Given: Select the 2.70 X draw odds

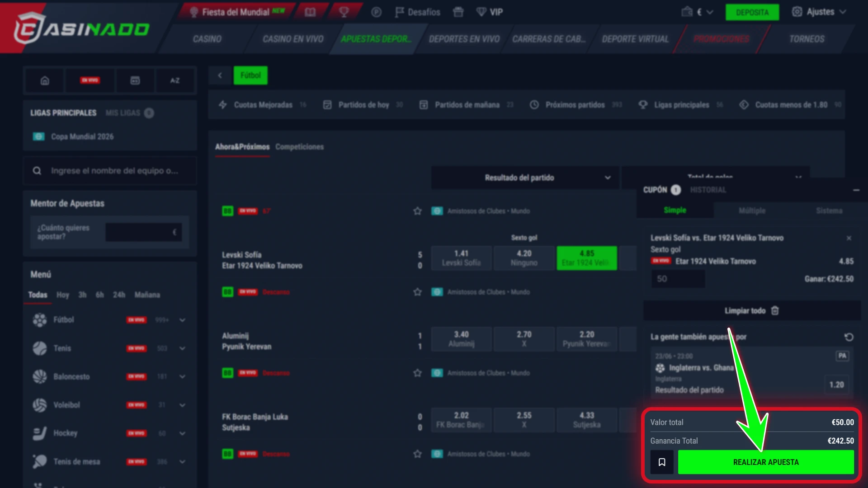Looking at the screenshot, I should tap(524, 339).
